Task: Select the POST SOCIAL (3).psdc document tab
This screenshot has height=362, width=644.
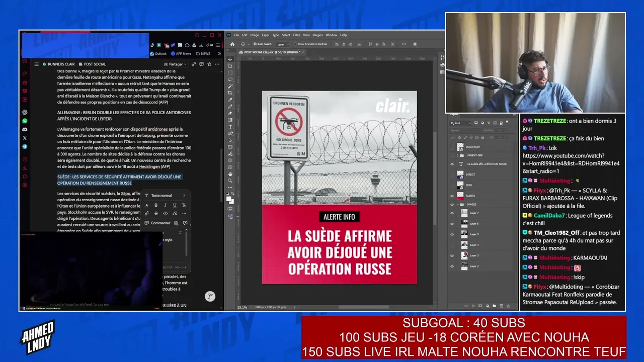Action: [x=271, y=52]
